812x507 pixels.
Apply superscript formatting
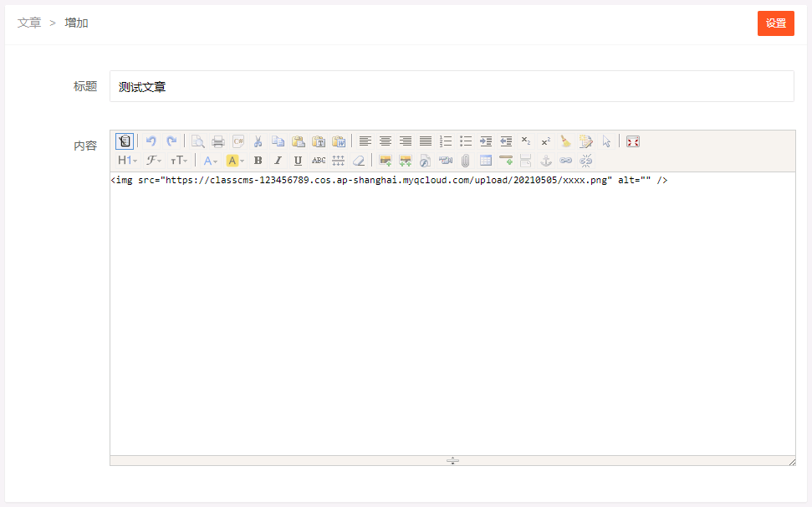click(x=546, y=141)
